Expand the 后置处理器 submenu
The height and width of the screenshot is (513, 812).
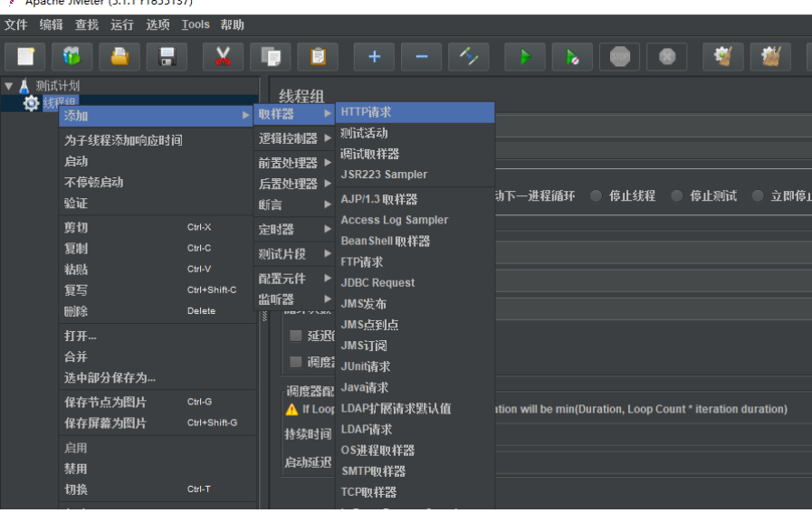pyautogui.click(x=294, y=184)
